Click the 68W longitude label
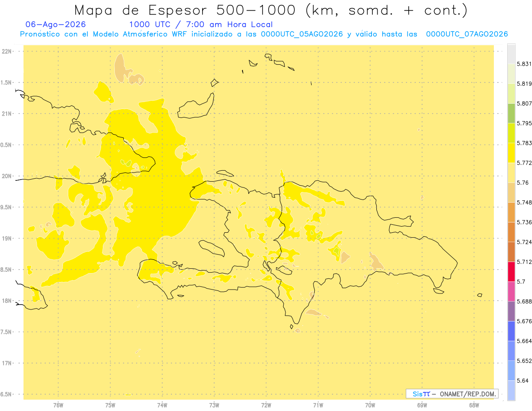The width and height of the screenshot is (532, 411). pos(474,405)
